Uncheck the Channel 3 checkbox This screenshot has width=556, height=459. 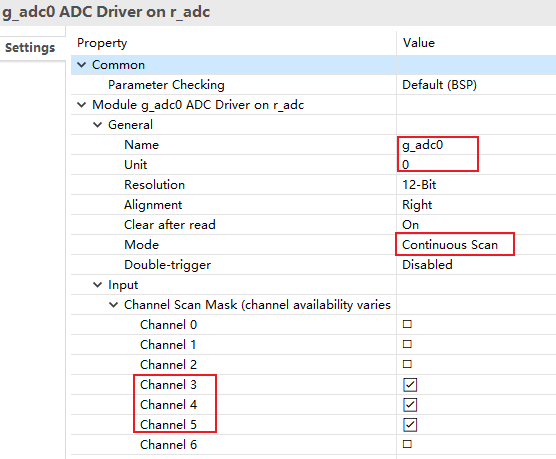(410, 385)
